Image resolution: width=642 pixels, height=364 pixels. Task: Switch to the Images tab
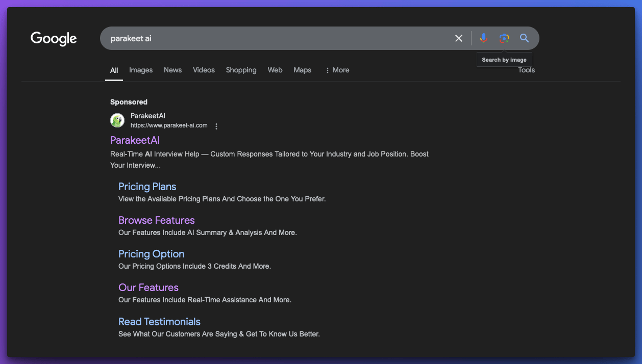[x=141, y=70]
